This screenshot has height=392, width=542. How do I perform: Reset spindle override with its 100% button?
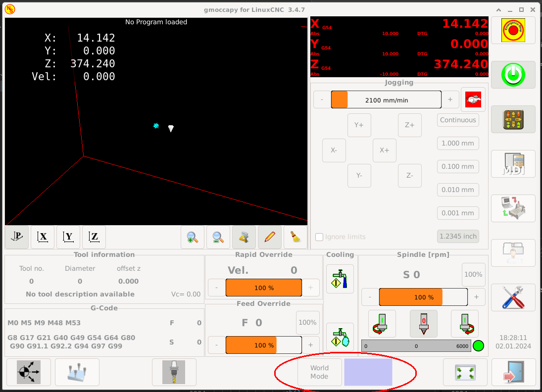coord(473,275)
